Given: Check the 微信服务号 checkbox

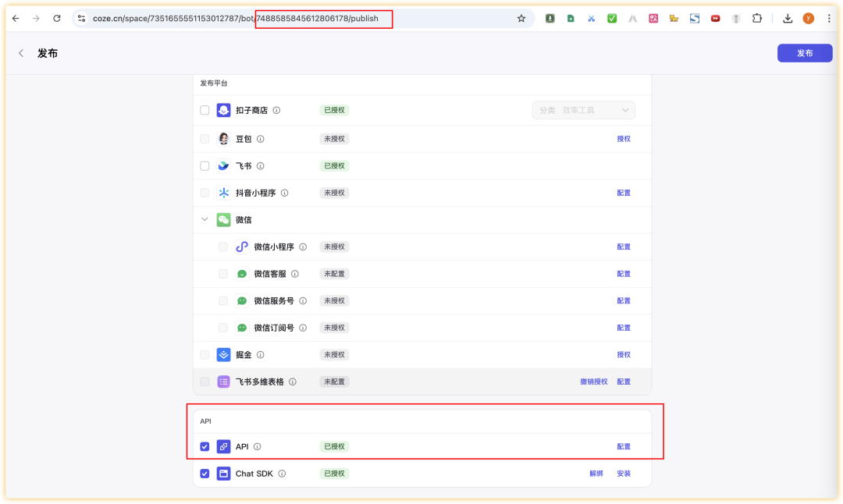Looking at the screenshot, I should click(x=223, y=300).
